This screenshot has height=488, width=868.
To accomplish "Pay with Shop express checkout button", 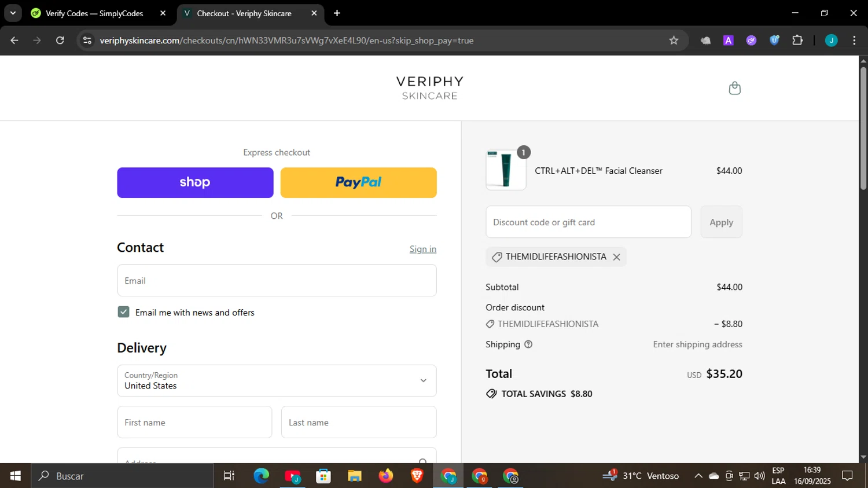I will click(x=195, y=183).
